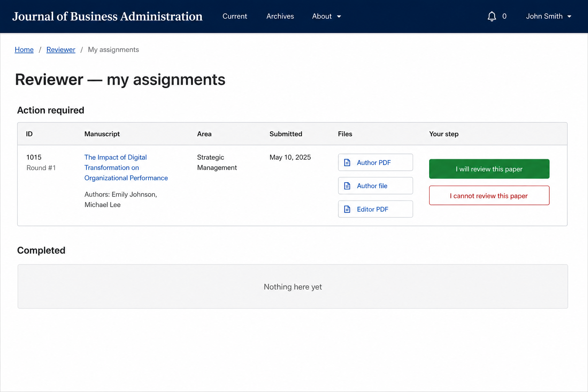588x392 pixels.
Task: Open the About menu label
Action: (x=322, y=16)
